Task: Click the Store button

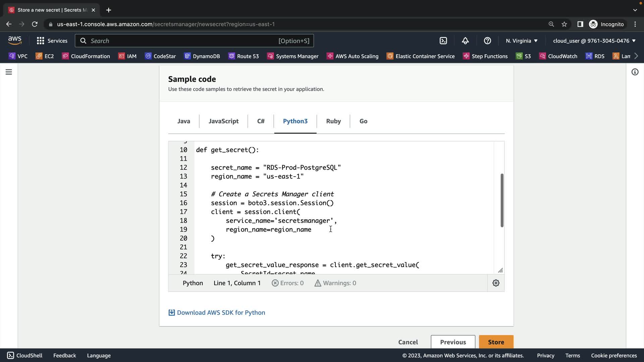Action: (x=496, y=342)
